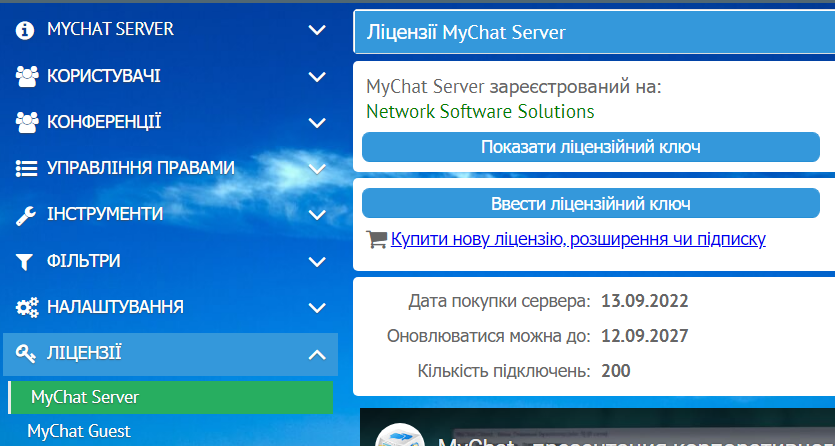Viewport: 835px width, 446px height.
Task: Click the Дата покупки сервера label
Action: (500, 302)
